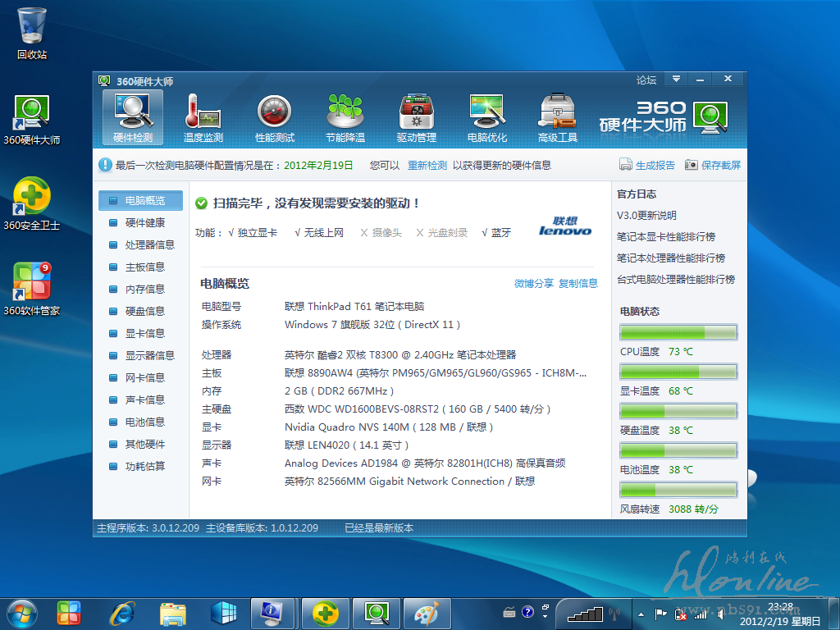Open the 微博分享 share link

point(533,284)
